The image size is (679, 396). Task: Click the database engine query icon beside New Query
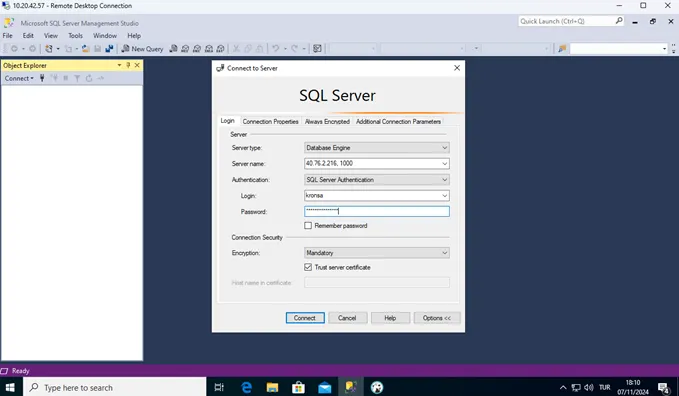click(173, 49)
